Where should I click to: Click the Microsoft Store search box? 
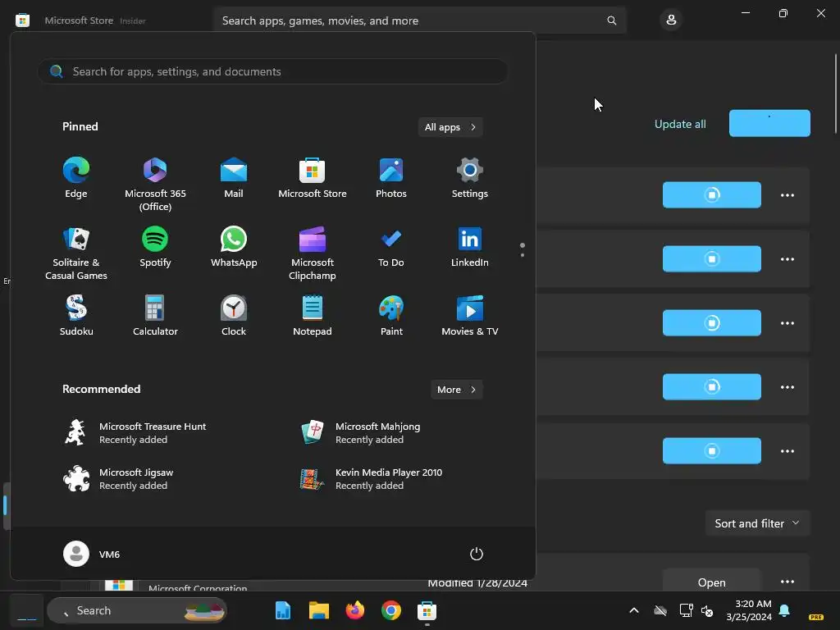coord(419,21)
